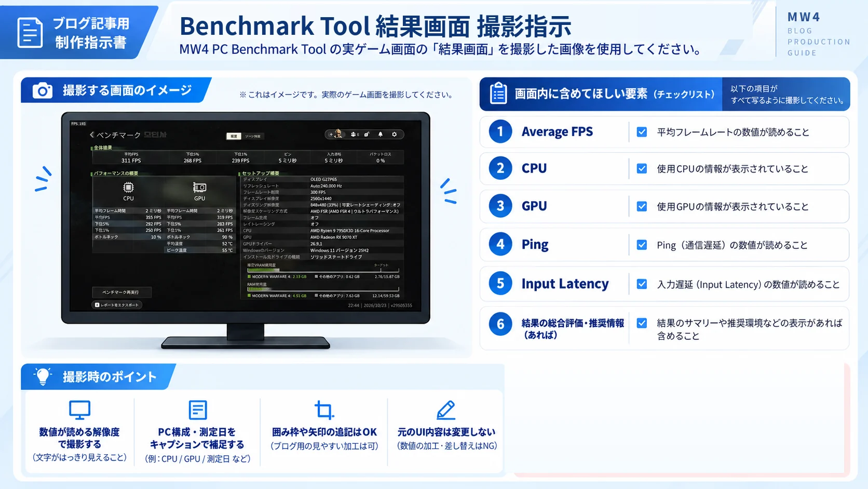The image size is (868, 489).
Task: Open the friends icon in the game's top bar
Action: point(354,134)
